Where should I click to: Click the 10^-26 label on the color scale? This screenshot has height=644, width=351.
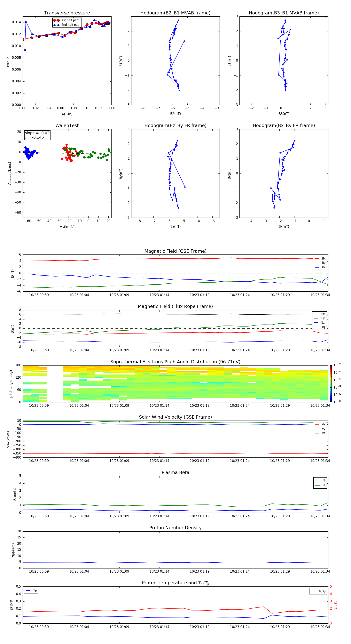[x=337, y=365]
